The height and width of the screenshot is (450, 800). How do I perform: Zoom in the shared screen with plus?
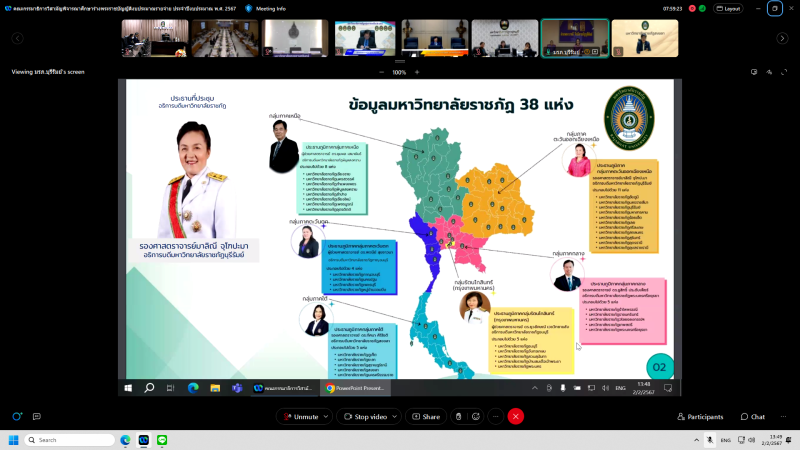point(417,72)
